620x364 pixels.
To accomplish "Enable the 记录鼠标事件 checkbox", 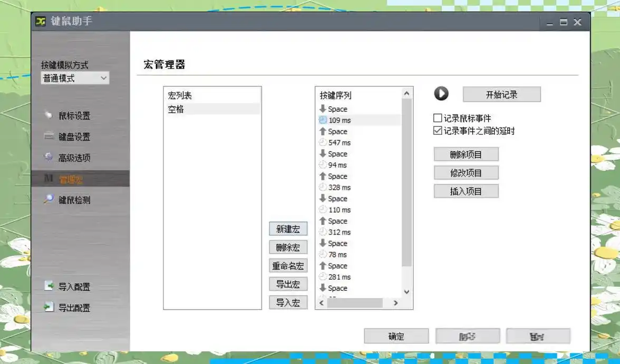I will click(x=437, y=119).
